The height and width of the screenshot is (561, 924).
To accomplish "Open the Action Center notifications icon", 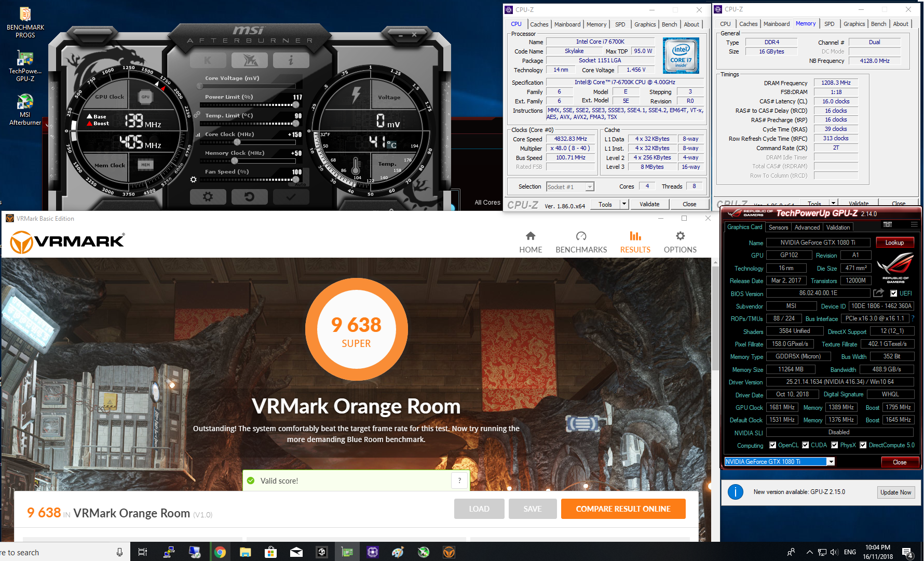I will (907, 553).
